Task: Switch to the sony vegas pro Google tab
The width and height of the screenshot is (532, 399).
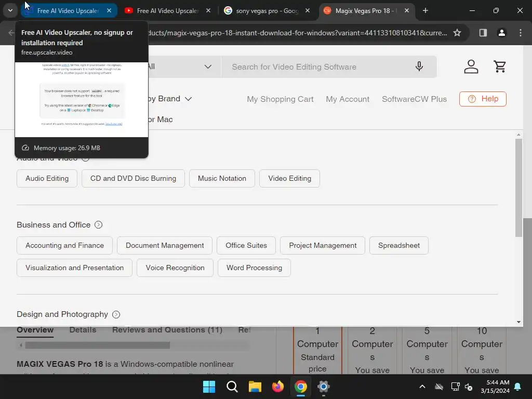Action: 267,11
